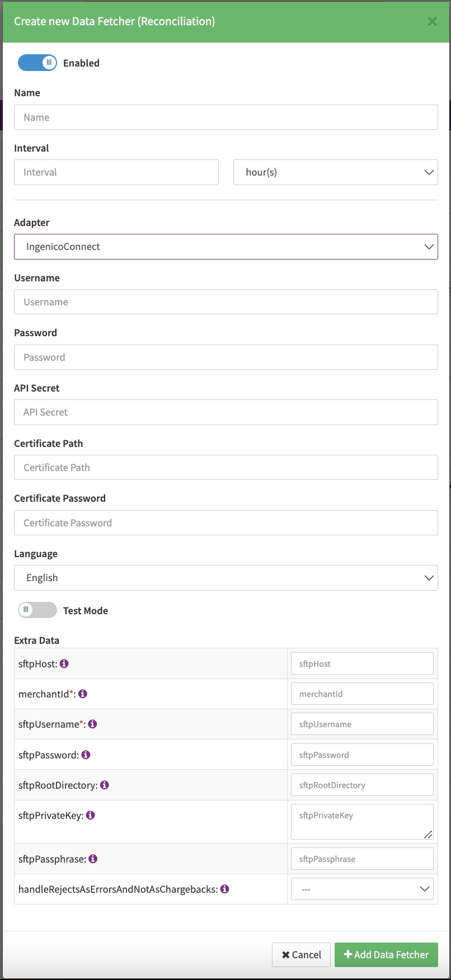Click info icon beside merchantId label
The image size is (451, 980).
83,694
